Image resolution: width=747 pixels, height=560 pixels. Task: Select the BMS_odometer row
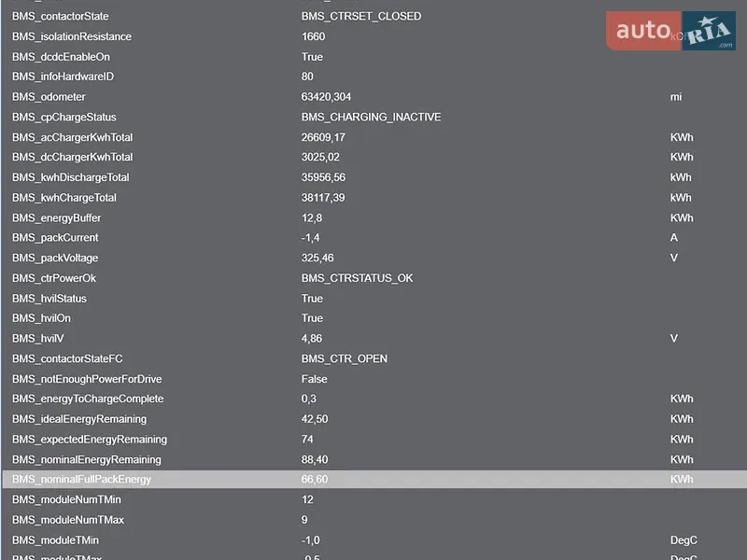pos(374,97)
